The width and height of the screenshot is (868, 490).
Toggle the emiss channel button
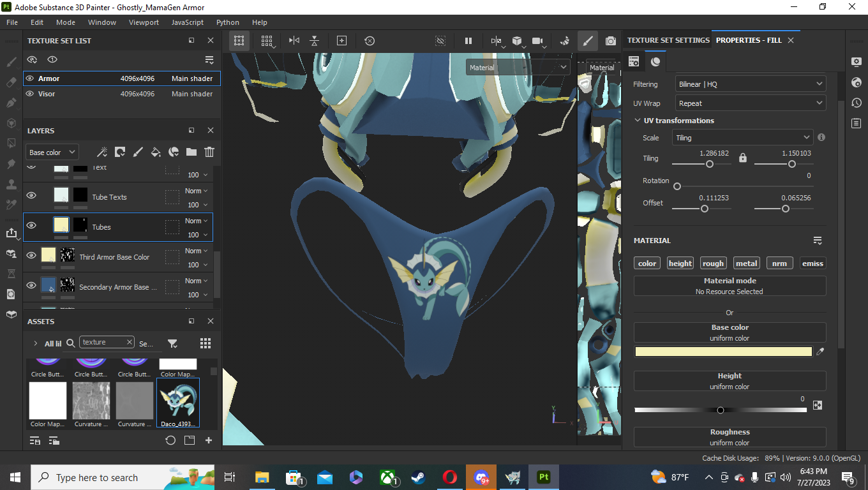[x=812, y=264]
